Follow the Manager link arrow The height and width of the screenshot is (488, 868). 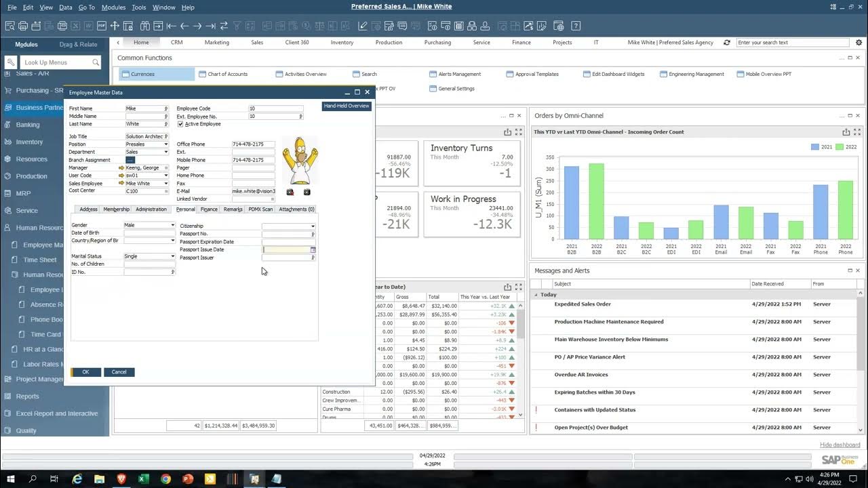tap(121, 167)
